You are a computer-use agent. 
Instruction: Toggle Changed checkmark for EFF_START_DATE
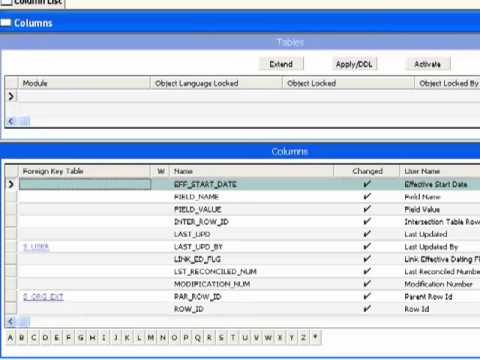367,184
